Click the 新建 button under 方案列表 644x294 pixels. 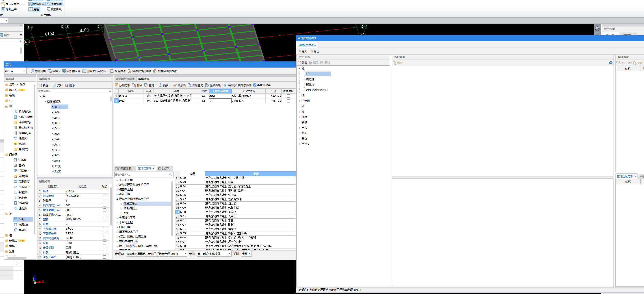click(303, 63)
